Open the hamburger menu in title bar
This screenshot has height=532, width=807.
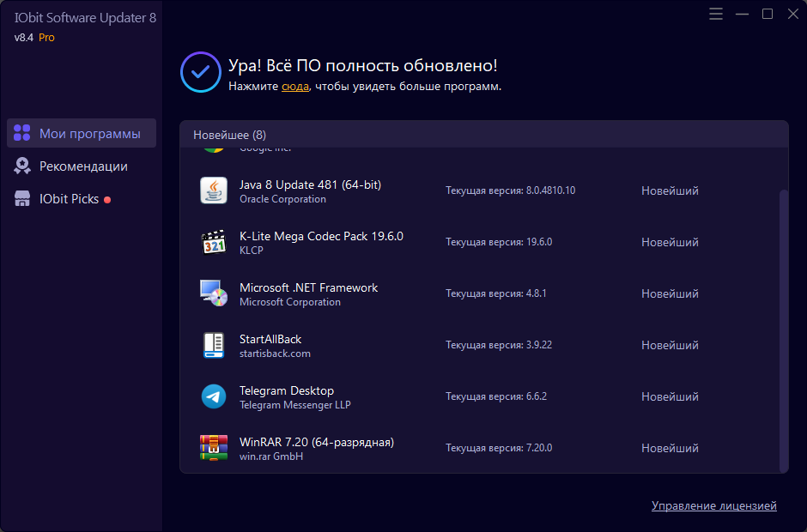pyautogui.click(x=716, y=14)
